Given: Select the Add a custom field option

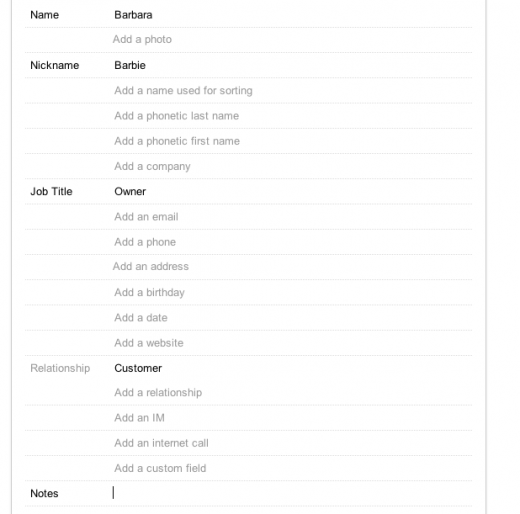Looking at the screenshot, I should coord(160,468).
